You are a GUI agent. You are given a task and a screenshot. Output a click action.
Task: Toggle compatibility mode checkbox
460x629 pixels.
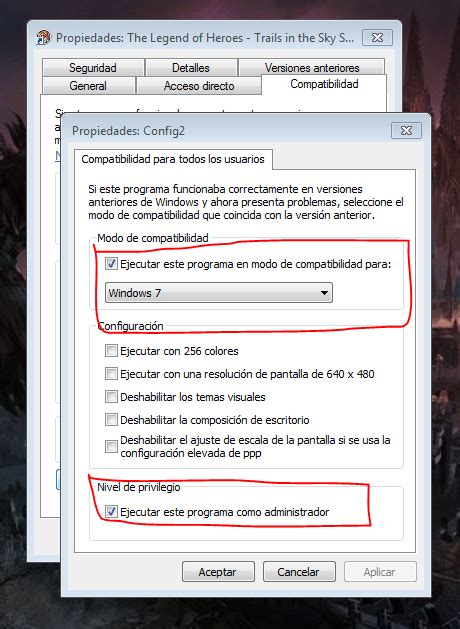click(111, 264)
